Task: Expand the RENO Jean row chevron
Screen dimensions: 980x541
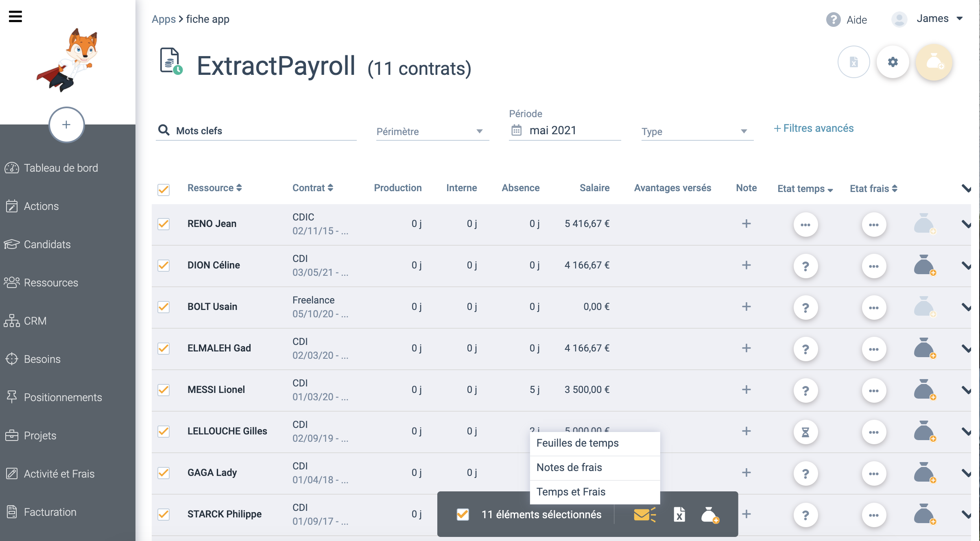Action: click(966, 224)
